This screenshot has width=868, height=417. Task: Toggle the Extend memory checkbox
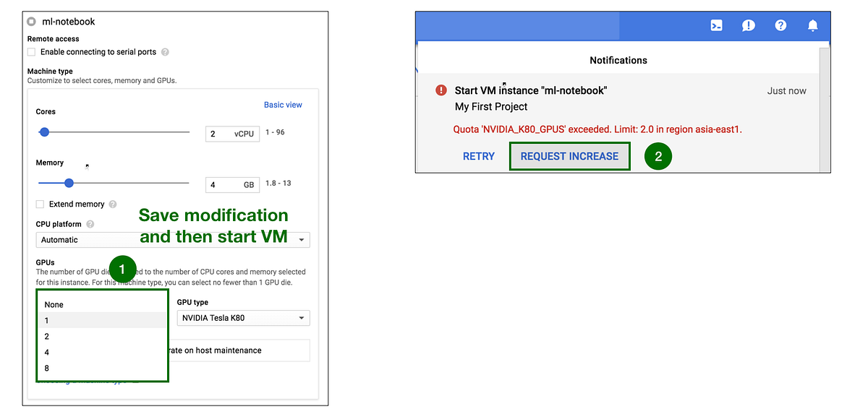pos(40,205)
